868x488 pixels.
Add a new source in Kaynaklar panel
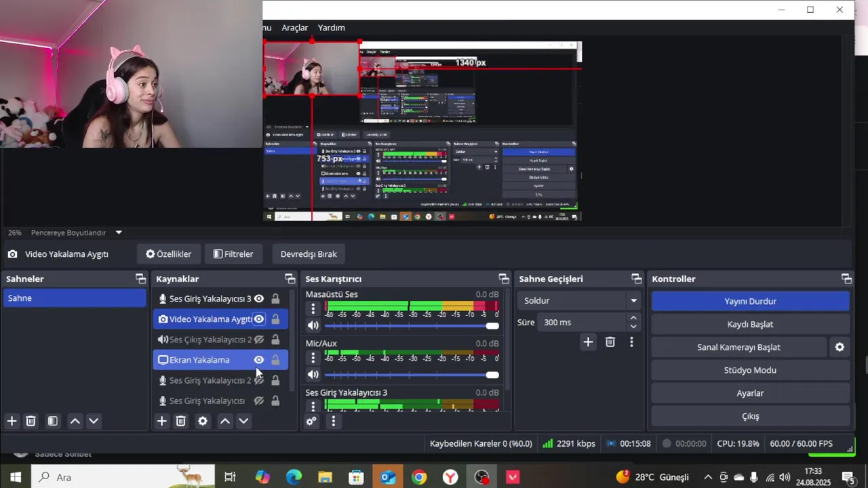(161, 421)
